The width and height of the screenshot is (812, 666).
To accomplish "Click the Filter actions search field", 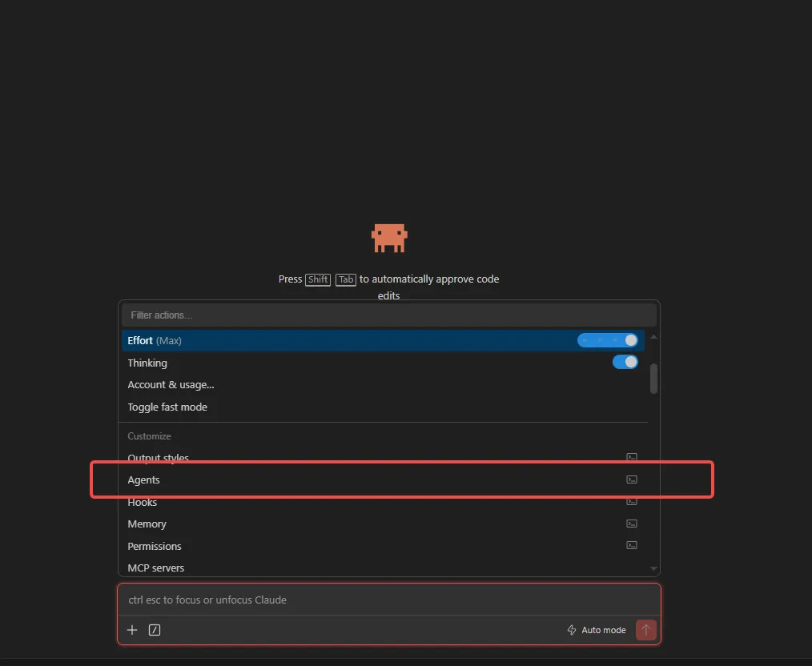I will (389, 315).
